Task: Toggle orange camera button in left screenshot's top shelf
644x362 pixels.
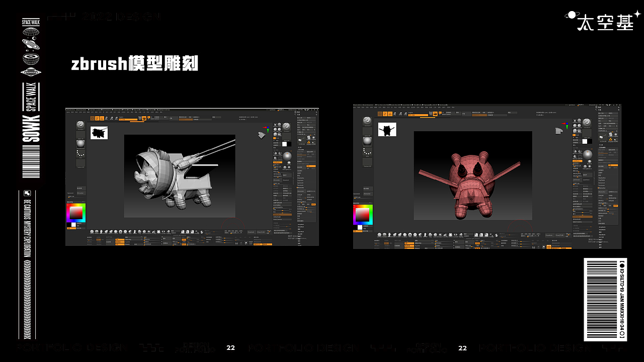Action: click(x=144, y=118)
